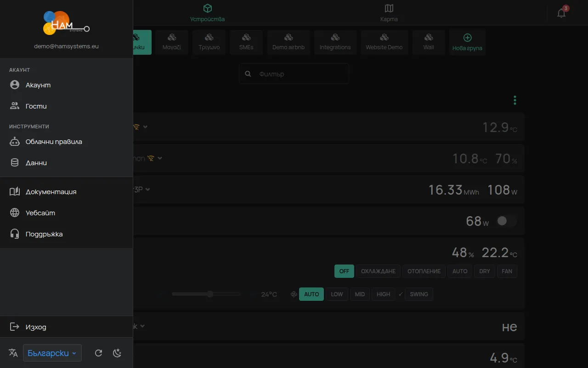Open Поддръжка headset support link
Image resolution: width=588 pixels, height=368 pixels.
tap(67, 234)
